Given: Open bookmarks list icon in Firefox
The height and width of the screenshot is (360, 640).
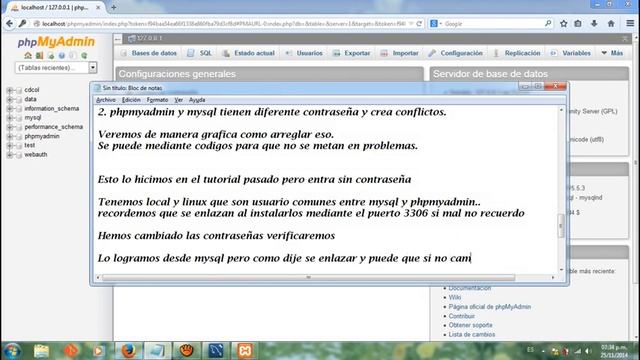Looking at the screenshot, I should pyautogui.click(x=578, y=24).
